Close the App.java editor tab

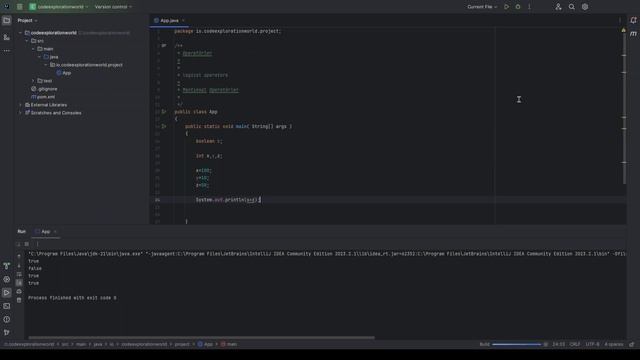click(x=183, y=20)
